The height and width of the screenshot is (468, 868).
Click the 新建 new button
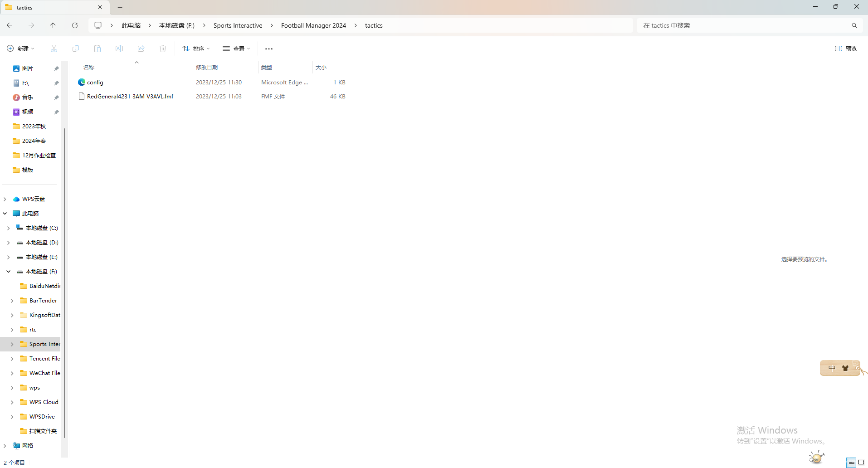(x=21, y=49)
